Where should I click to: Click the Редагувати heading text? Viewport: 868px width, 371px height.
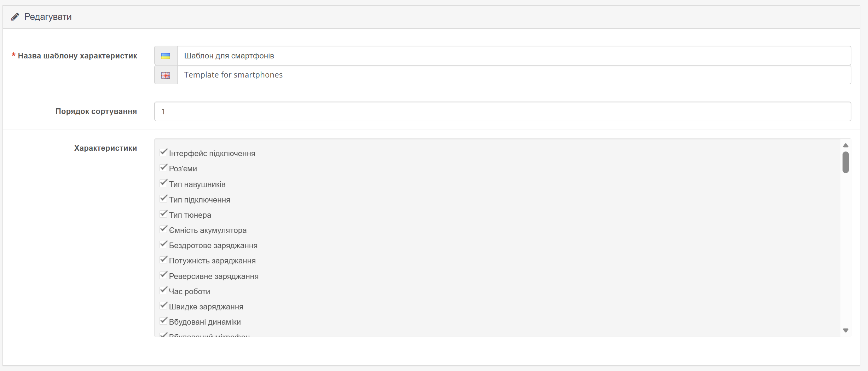point(48,17)
